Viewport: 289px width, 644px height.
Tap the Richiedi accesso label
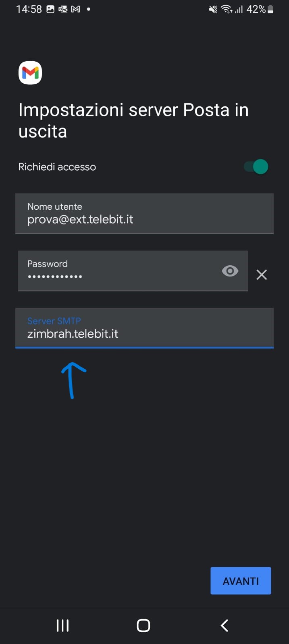57,167
